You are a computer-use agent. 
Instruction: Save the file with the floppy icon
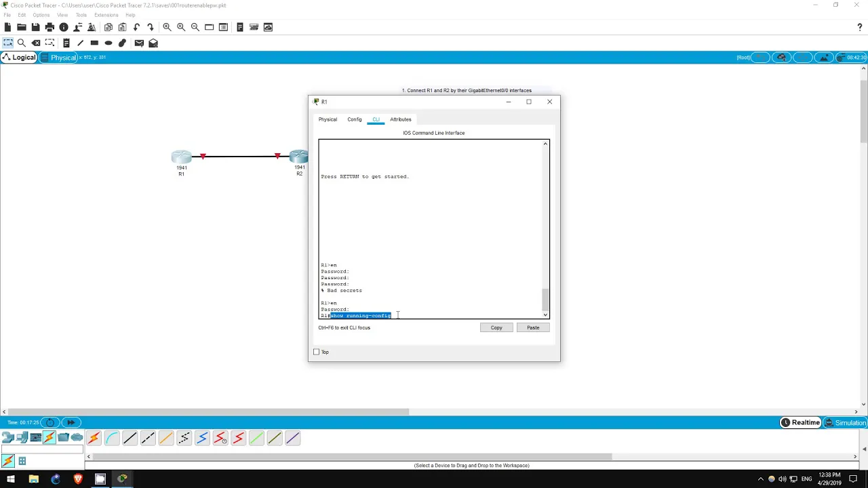coord(35,27)
